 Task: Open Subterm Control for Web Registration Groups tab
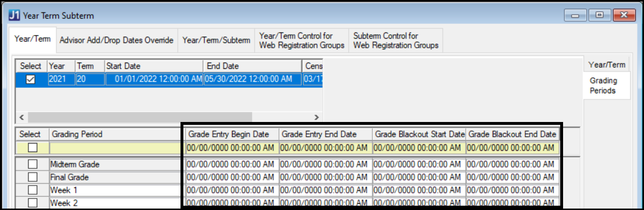pyautogui.click(x=395, y=40)
